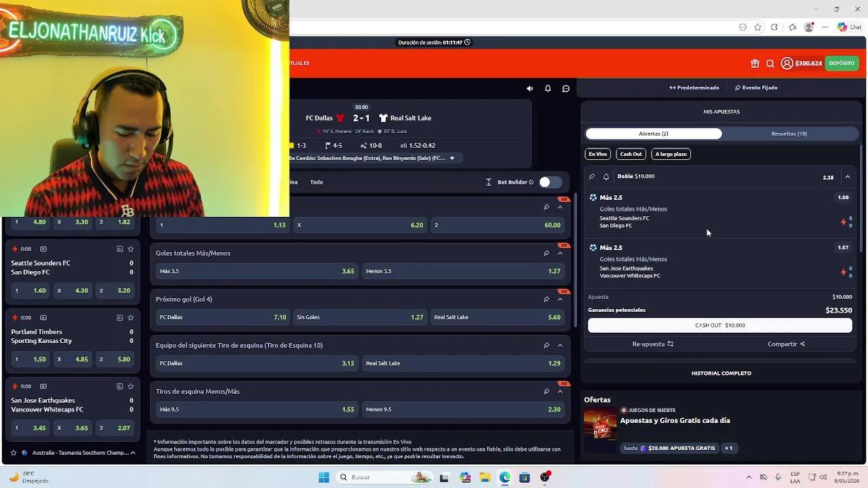Favorite the Seattle Sounders FC match star

[131, 249]
